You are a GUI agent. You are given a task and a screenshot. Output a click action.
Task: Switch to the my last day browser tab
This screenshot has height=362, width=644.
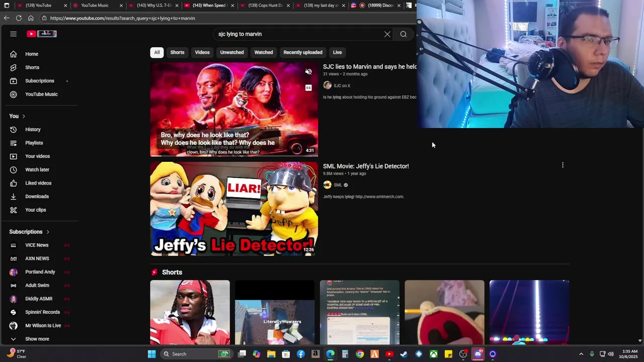coord(320,6)
